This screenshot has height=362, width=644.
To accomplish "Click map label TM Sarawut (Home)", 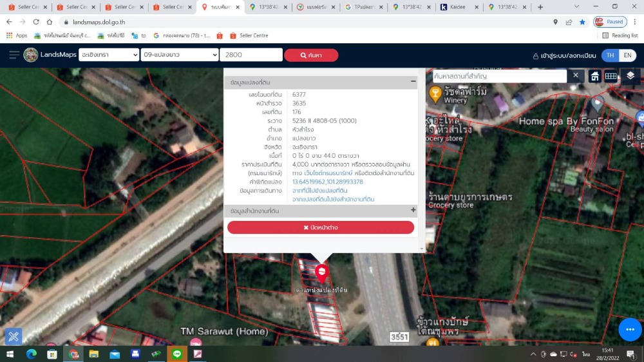I will [x=224, y=331].
